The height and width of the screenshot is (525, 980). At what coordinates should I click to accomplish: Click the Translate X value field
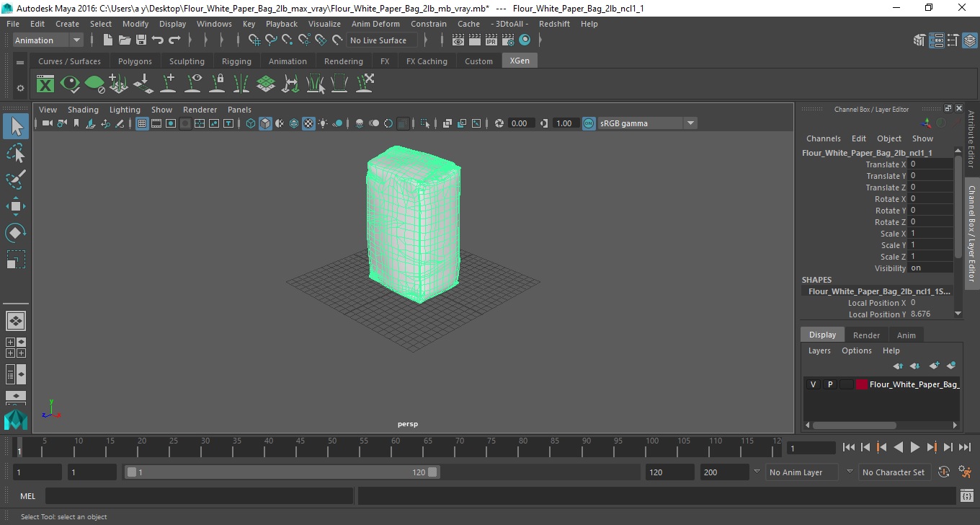pos(930,164)
